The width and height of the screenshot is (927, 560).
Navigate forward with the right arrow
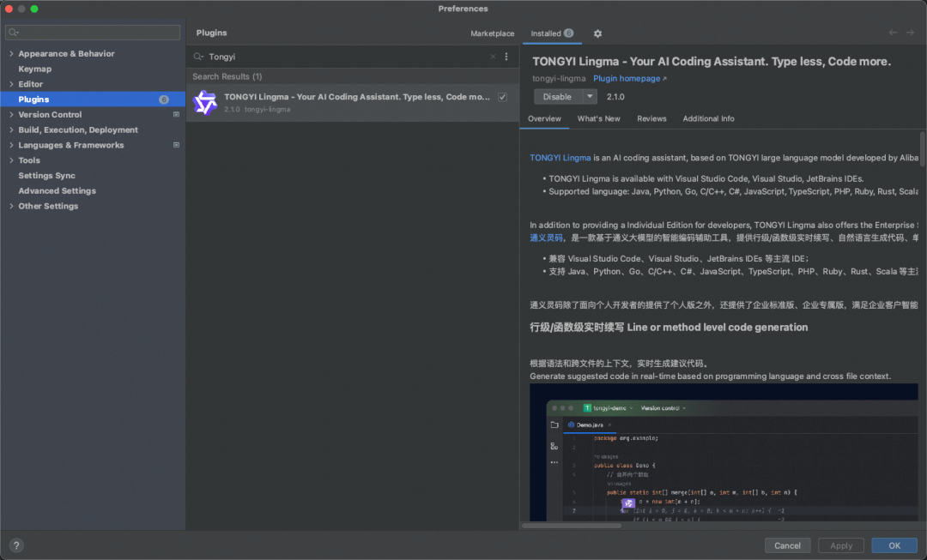click(910, 33)
